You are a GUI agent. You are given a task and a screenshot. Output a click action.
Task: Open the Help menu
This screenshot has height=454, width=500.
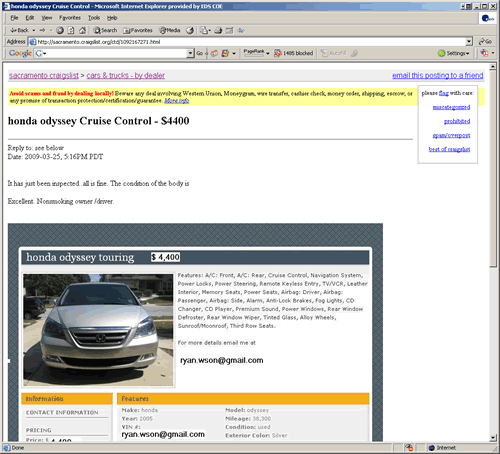coord(112,18)
